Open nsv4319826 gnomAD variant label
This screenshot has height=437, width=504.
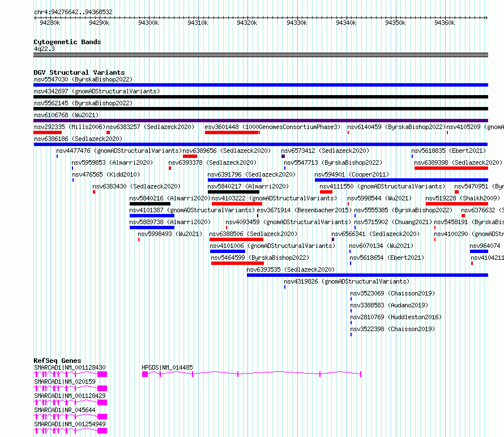[347, 281]
